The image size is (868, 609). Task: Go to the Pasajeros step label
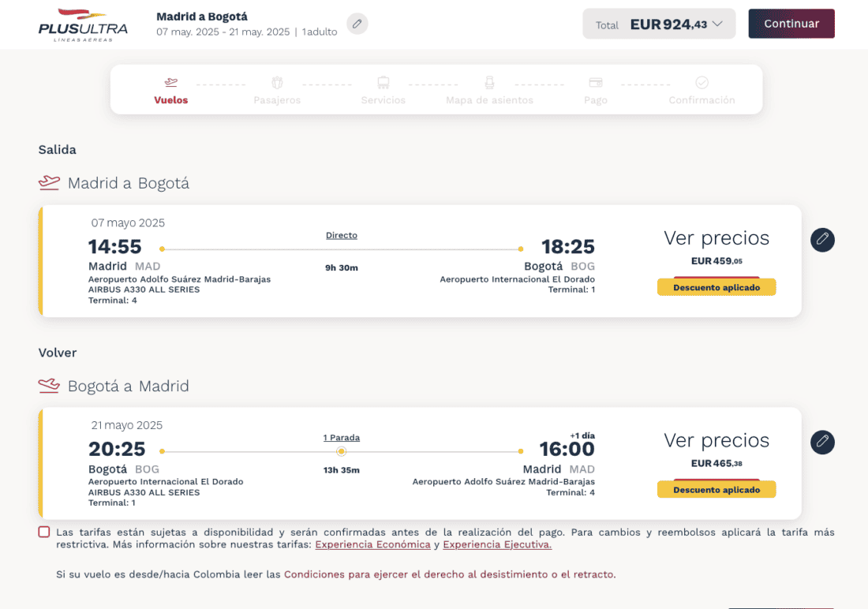coord(277,100)
